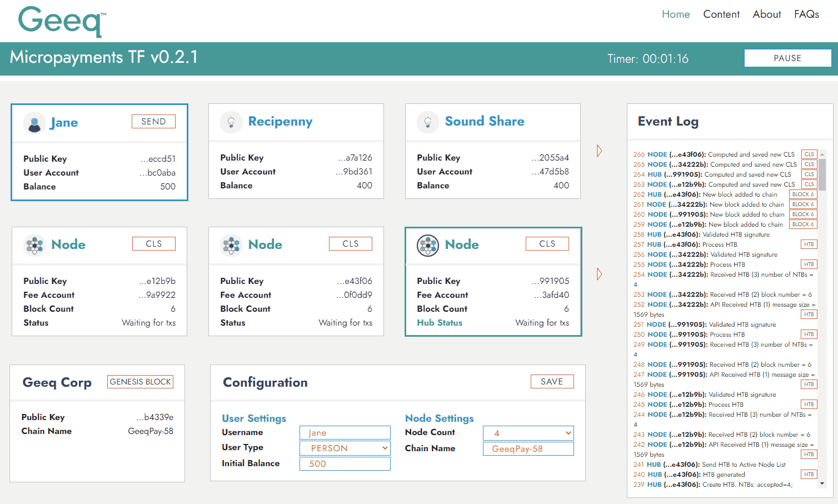Click the Micropayments TF v0.2.1 title
Image resolution: width=838 pixels, height=504 pixels.
tap(104, 57)
